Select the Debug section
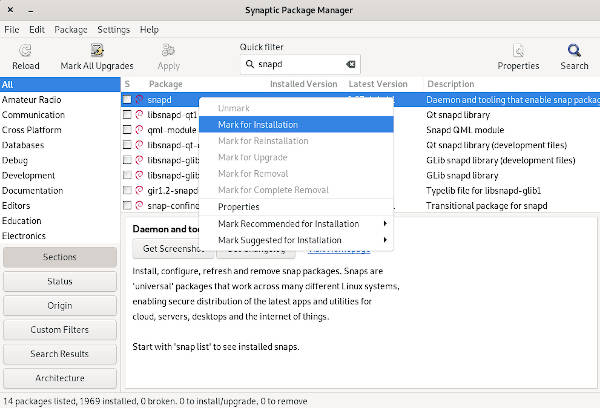 60,160
